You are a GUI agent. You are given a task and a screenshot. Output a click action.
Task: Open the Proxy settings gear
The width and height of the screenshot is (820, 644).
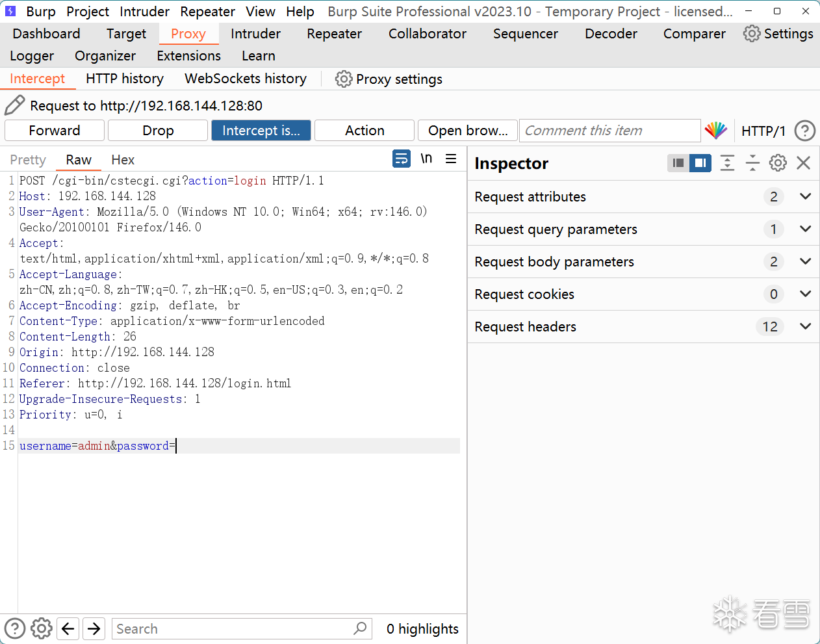point(344,79)
